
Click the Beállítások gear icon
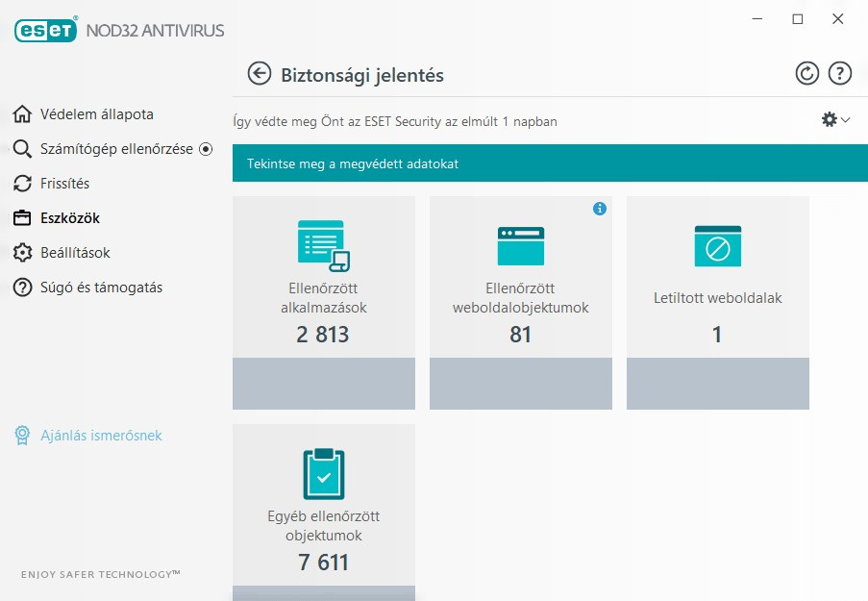click(x=22, y=253)
